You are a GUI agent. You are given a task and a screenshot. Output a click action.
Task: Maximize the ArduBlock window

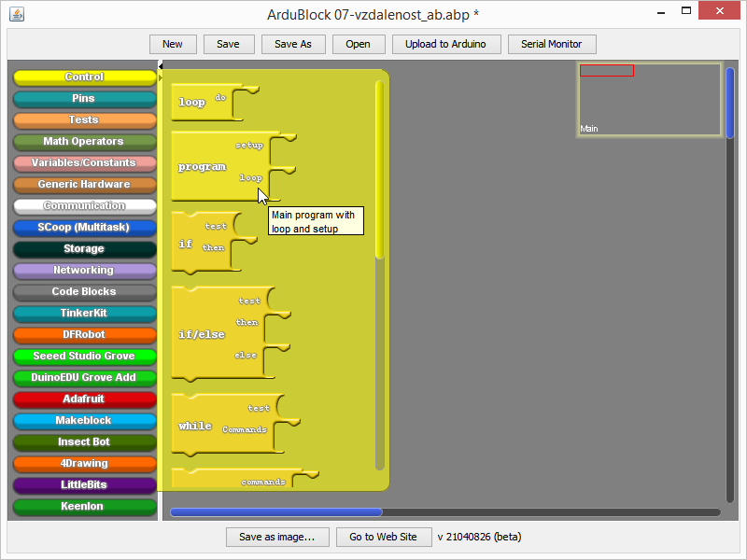pos(686,10)
